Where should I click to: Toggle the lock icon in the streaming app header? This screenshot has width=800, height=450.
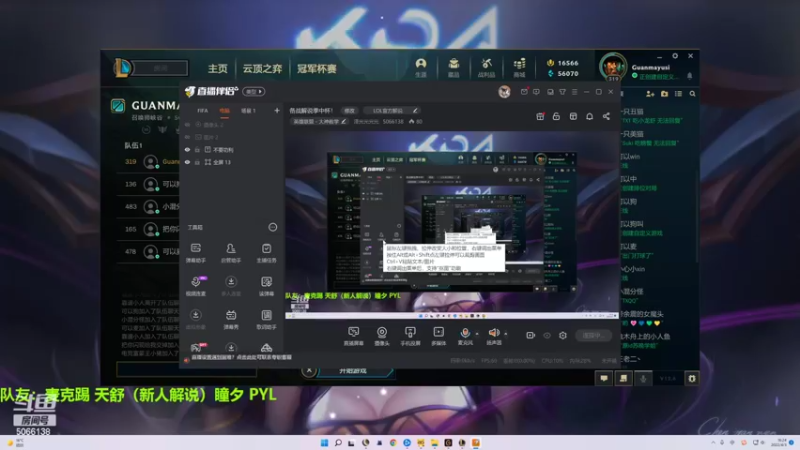click(x=556, y=116)
